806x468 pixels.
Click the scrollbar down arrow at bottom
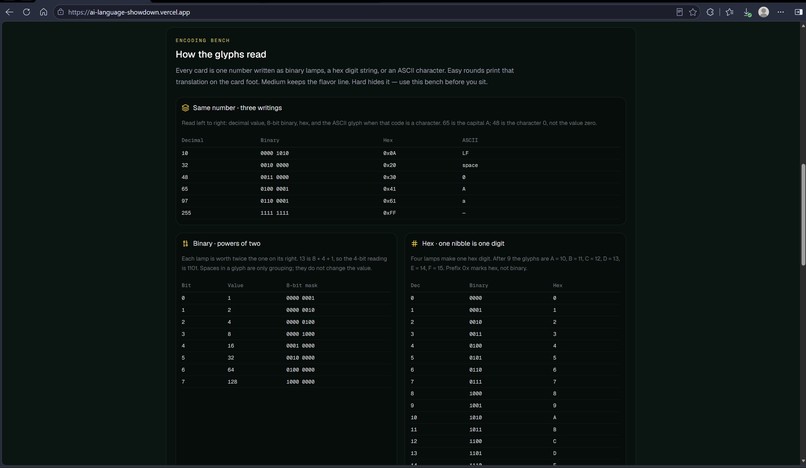point(802,461)
